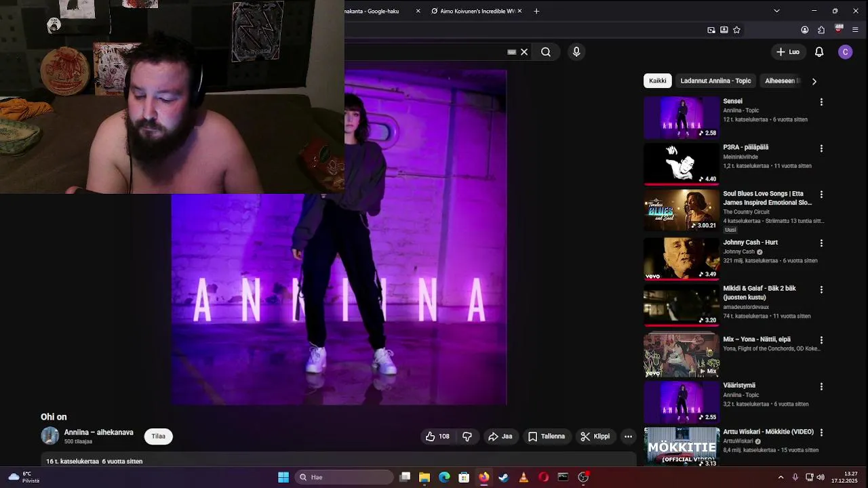Screen dimensions: 868x488
Task: Open the weather widget showing 6°C
Action: point(24,477)
